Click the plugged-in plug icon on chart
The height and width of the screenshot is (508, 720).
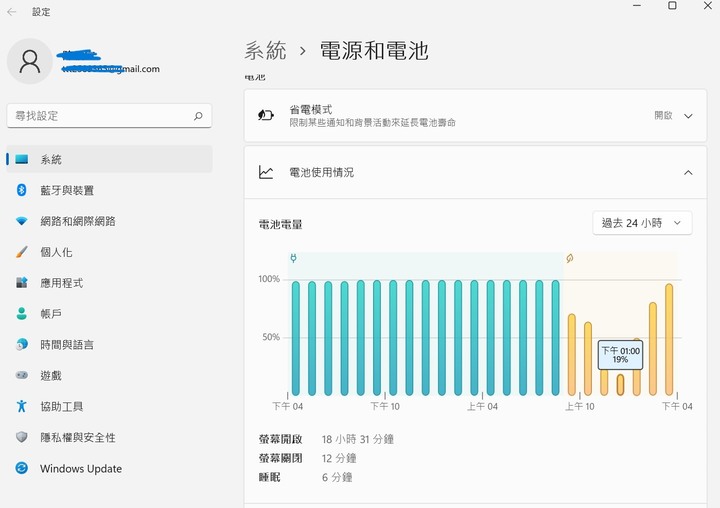(x=293, y=259)
